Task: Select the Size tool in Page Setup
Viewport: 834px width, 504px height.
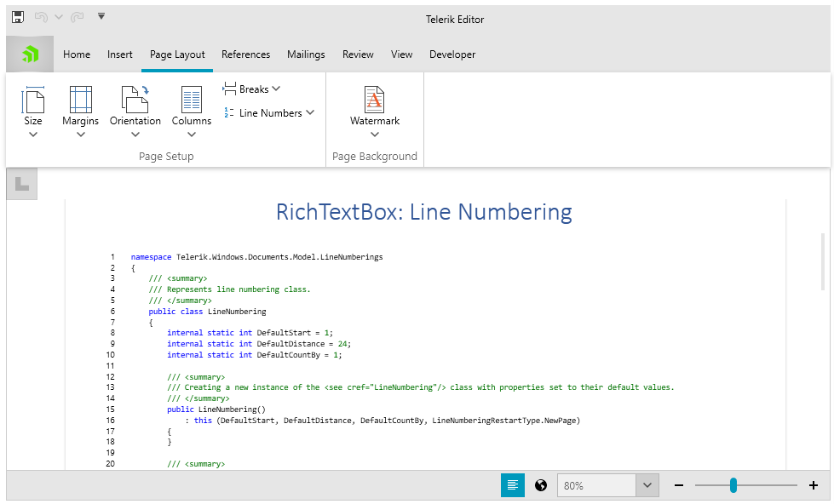Action: 32,109
